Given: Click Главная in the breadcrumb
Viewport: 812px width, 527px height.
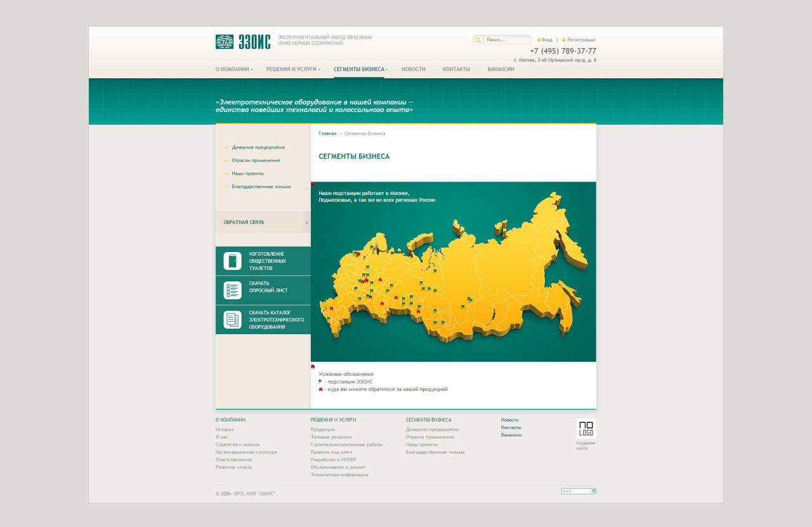Looking at the screenshot, I should pyautogui.click(x=327, y=133).
